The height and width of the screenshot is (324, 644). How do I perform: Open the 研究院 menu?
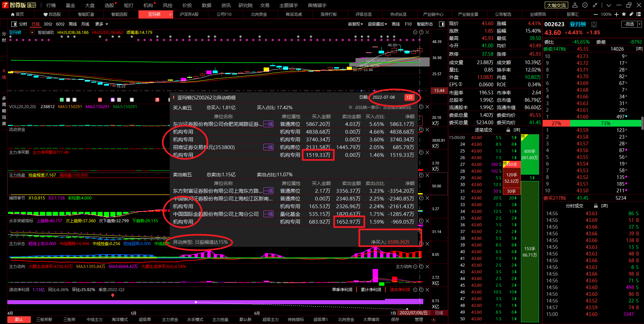246,5
